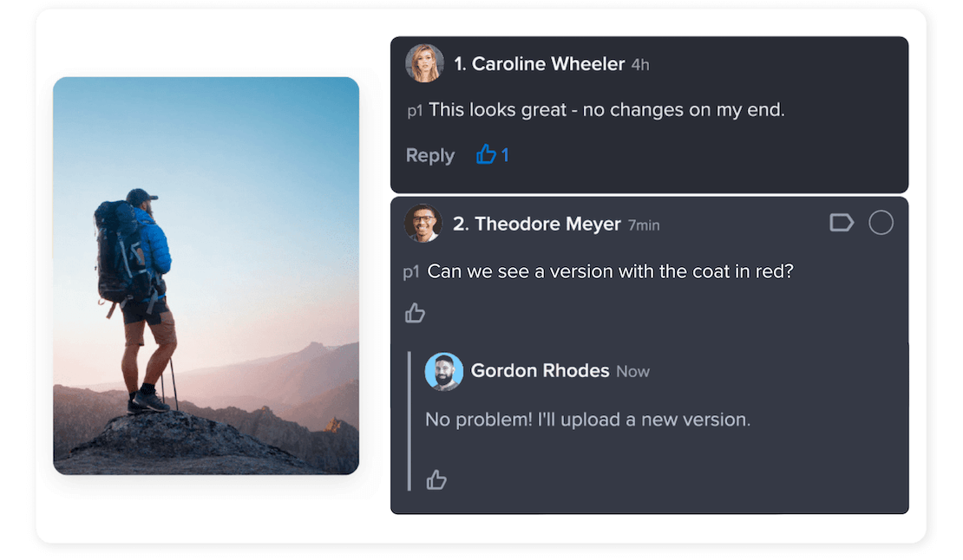Click Caroline Wheeler's name

[x=537, y=63]
